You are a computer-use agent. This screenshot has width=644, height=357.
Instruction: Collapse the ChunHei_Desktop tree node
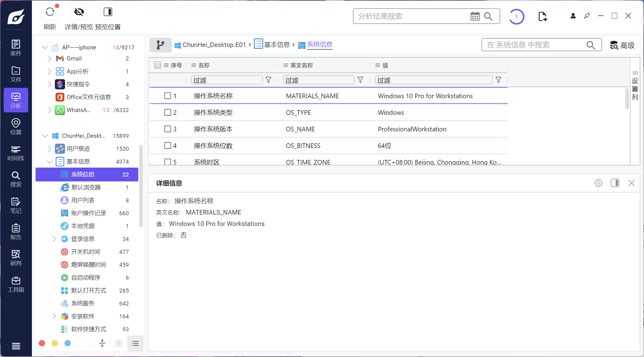[45, 136]
